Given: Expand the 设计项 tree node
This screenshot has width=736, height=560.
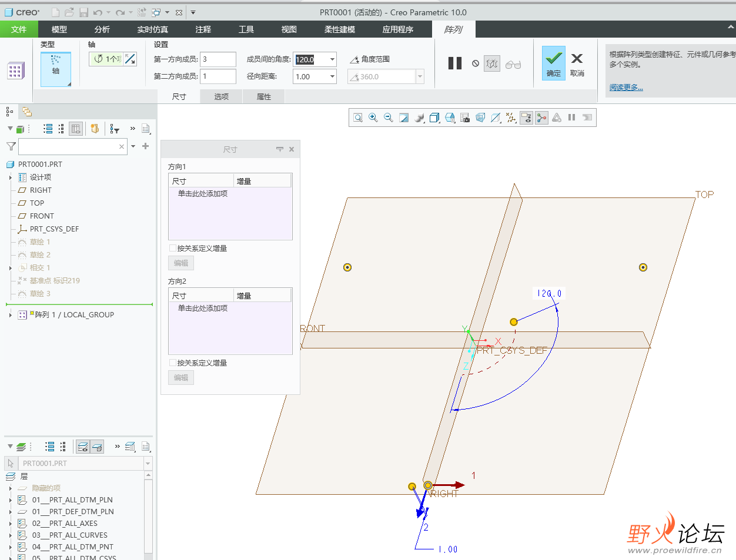Looking at the screenshot, I should click(11, 177).
